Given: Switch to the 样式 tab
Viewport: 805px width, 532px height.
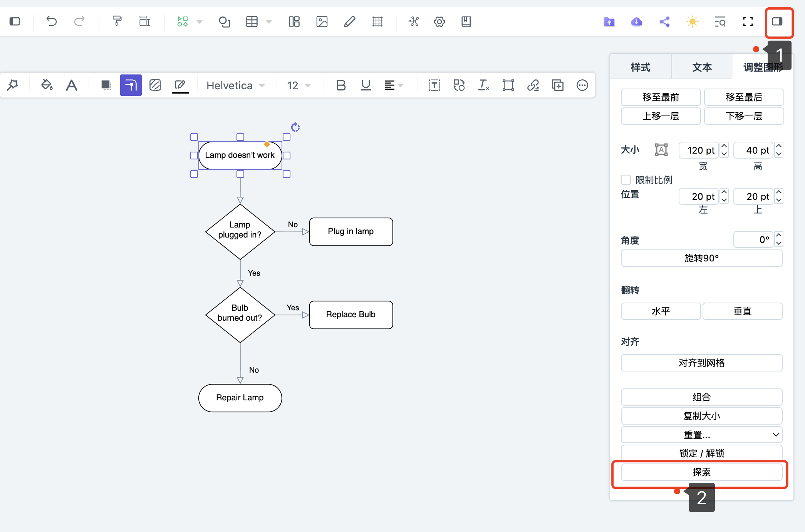Looking at the screenshot, I should click(641, 67).
